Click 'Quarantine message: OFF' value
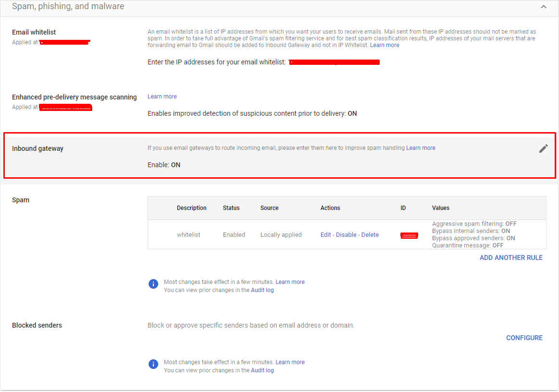The width and height of the screenshot is (559, 392). [x=468, y=245]
